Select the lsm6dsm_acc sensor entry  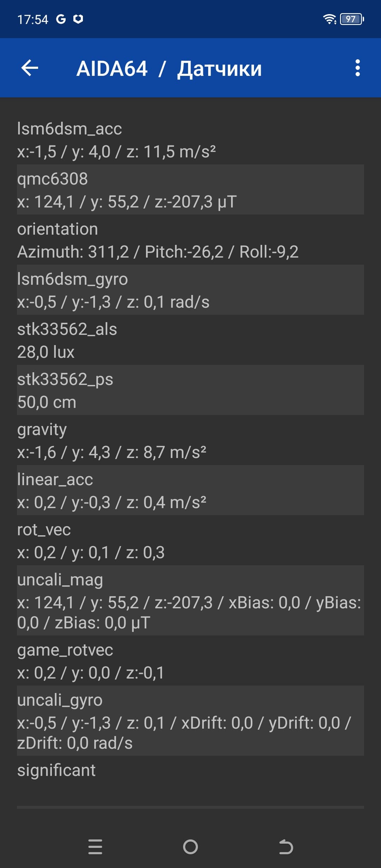[x=190, y=140]
